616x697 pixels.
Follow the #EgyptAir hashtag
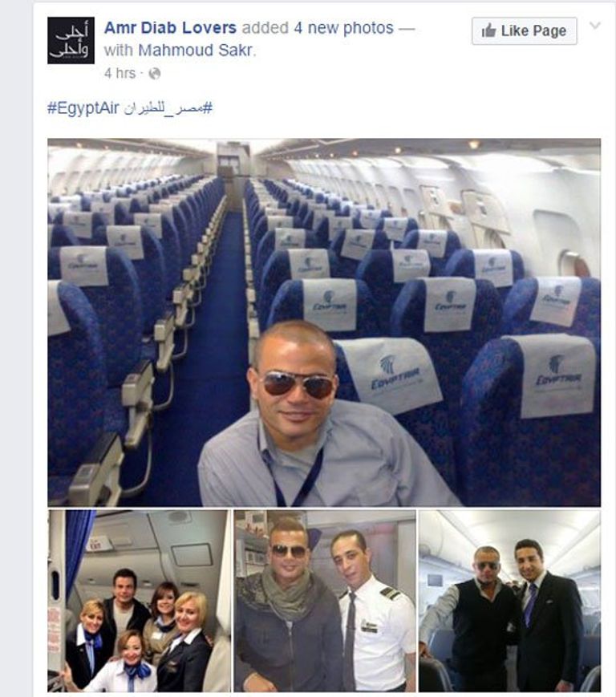tap(83, 108)
